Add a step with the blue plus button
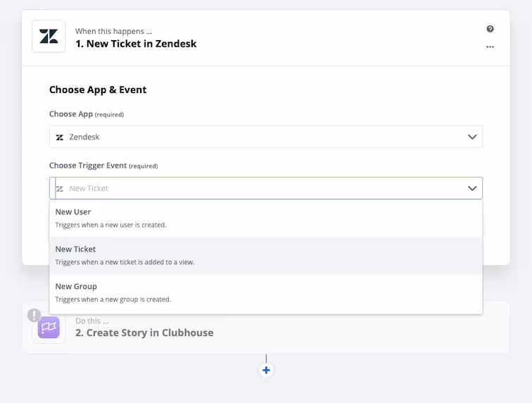 266,370
